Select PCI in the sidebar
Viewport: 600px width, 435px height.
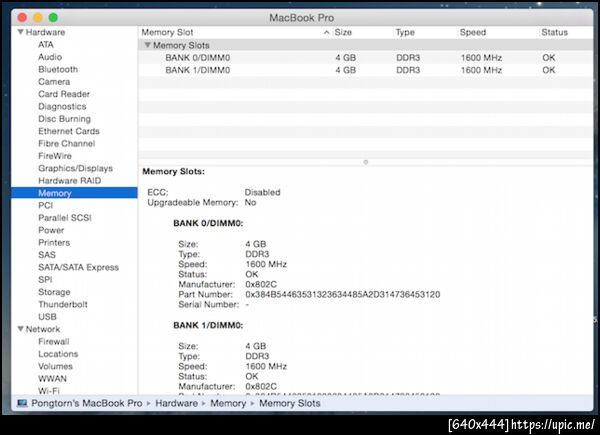46,205
